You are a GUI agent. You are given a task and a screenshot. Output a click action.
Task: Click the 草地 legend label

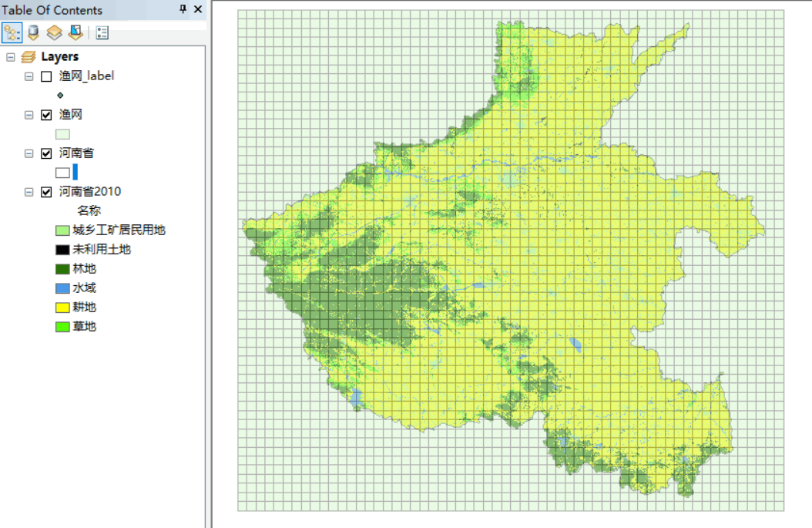85,327
